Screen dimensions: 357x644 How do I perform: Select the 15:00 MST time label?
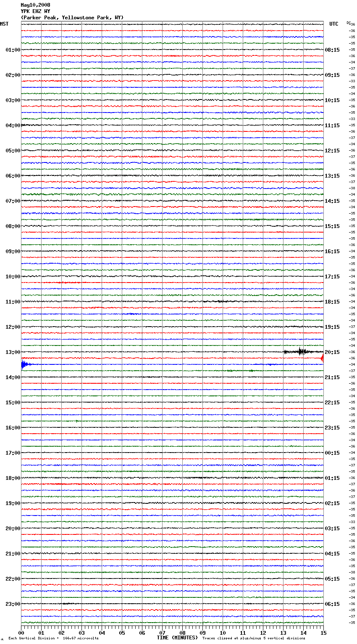[x=13, y=403]
